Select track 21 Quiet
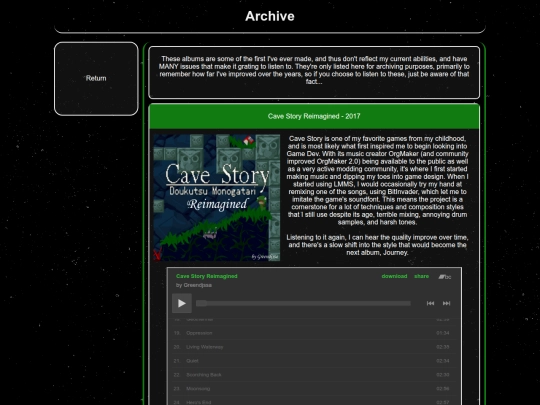Viewport: 540px width, 405px height. 314,361
